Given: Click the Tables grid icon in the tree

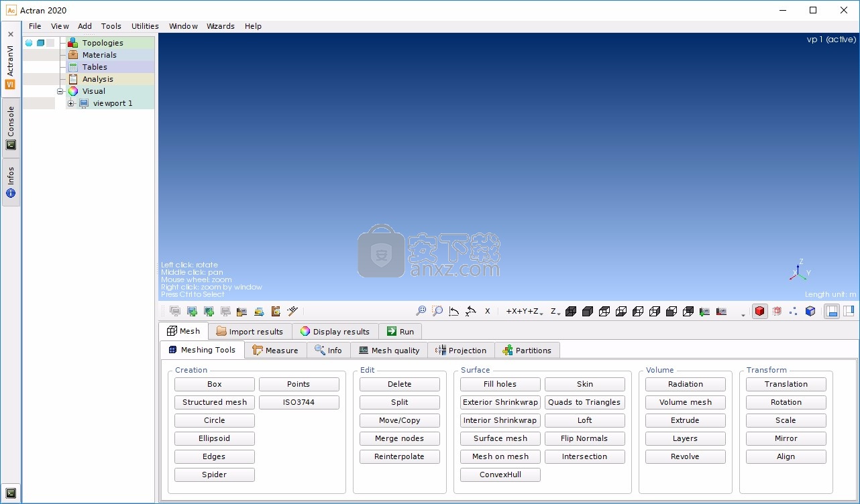Looking at the screenshot, I should pyautogui.click(x=73, y=67).
